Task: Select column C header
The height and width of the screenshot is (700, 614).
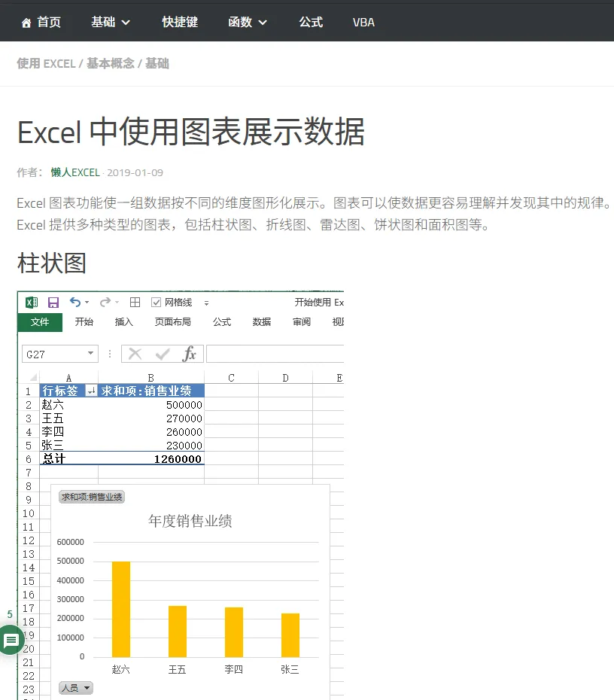Action: 231,378
